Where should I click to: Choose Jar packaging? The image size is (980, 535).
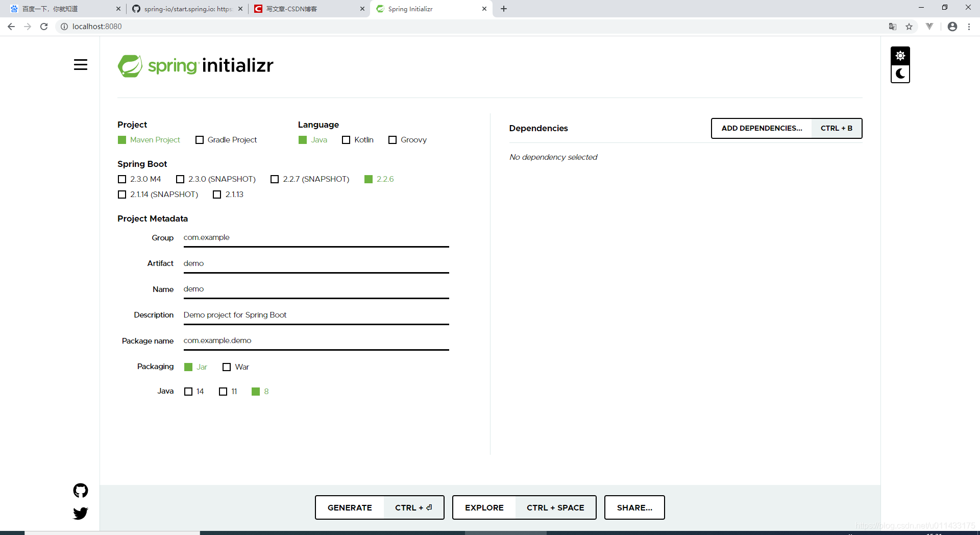click(x=196, y=367)
